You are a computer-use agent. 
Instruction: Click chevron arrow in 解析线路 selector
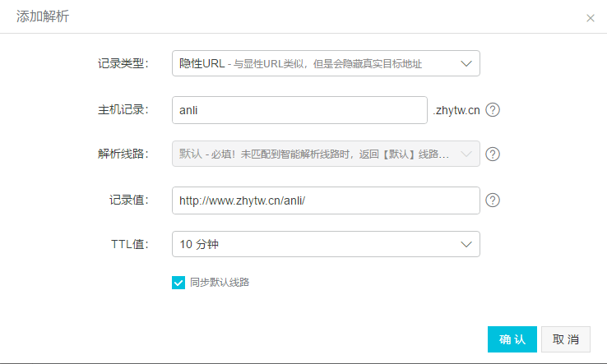tap(466, 154)
